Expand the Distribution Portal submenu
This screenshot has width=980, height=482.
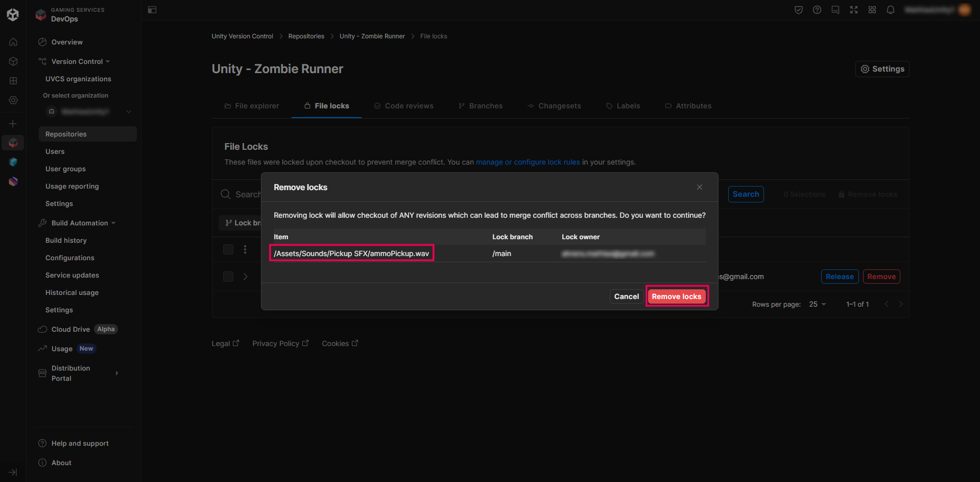(x=117, y=373)
